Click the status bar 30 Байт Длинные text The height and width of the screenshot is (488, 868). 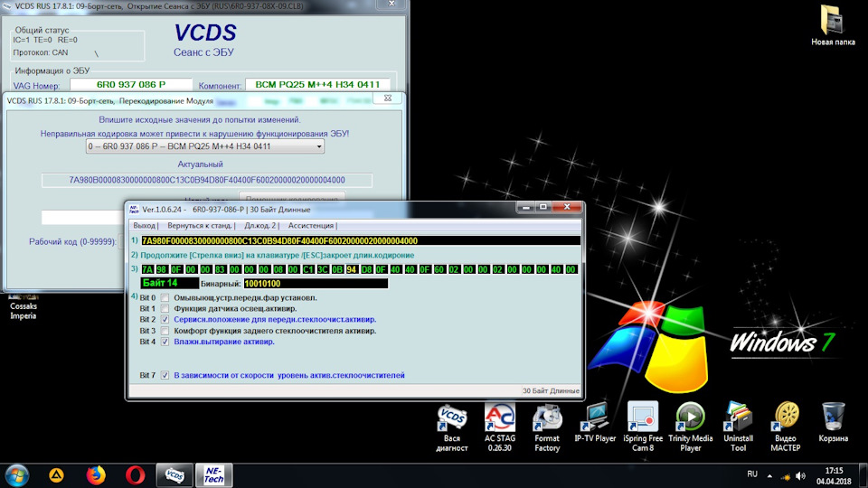pyautogui.click(x=551, y=390)
